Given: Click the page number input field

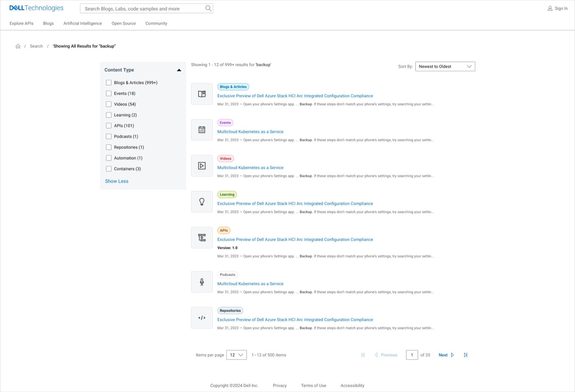Looking at the screenshot, I should 412,355.
